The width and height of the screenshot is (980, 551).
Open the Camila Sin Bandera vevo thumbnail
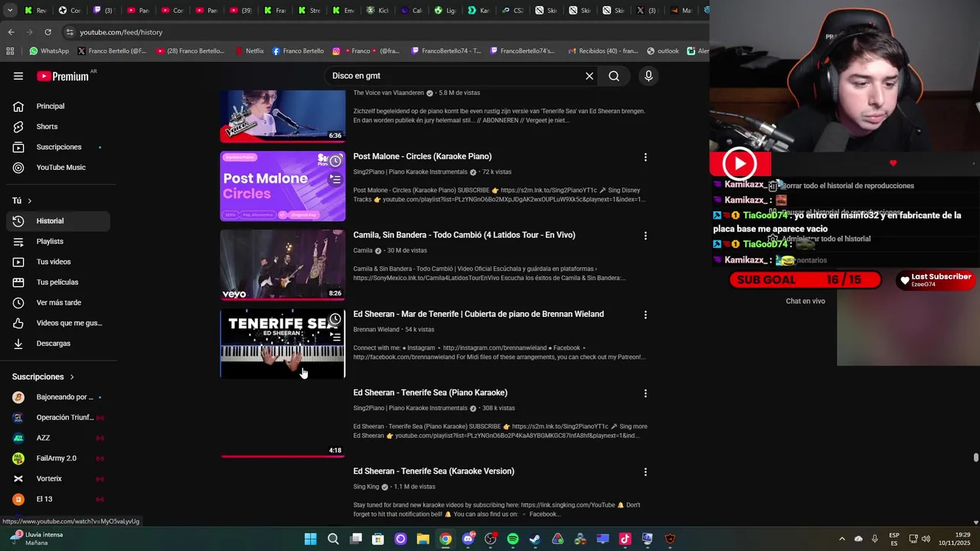(x=283, y=266)
